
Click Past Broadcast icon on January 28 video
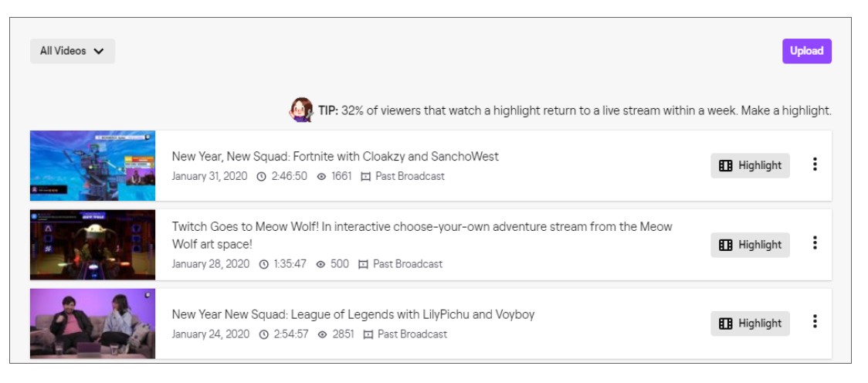click(363, 265)
